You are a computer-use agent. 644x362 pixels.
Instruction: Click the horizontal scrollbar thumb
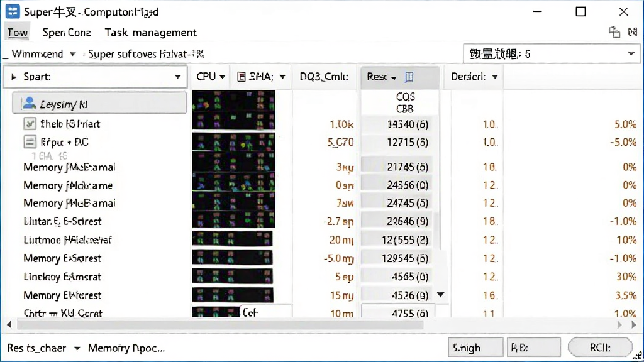220,325
